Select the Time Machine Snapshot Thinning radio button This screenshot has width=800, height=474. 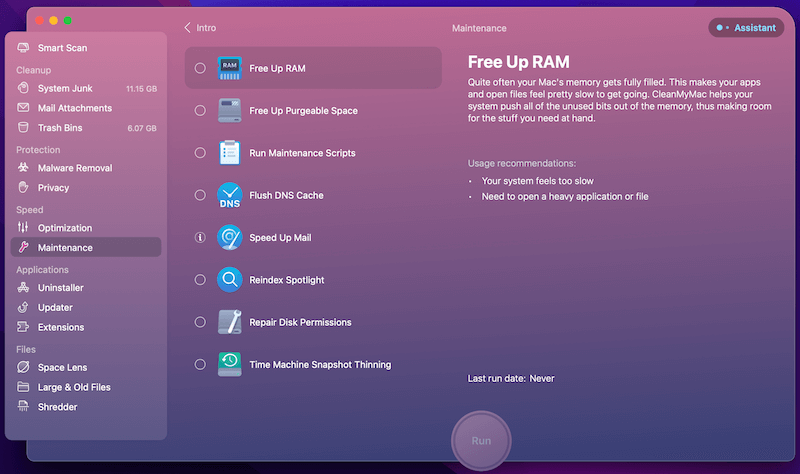200,364
